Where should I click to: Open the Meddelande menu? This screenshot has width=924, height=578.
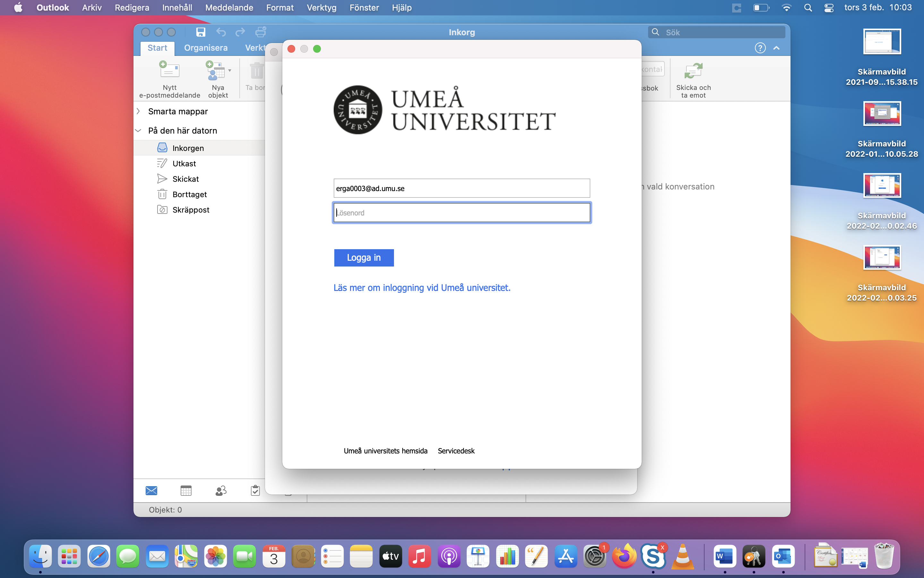pyautogui.click(x=229, y=8)
